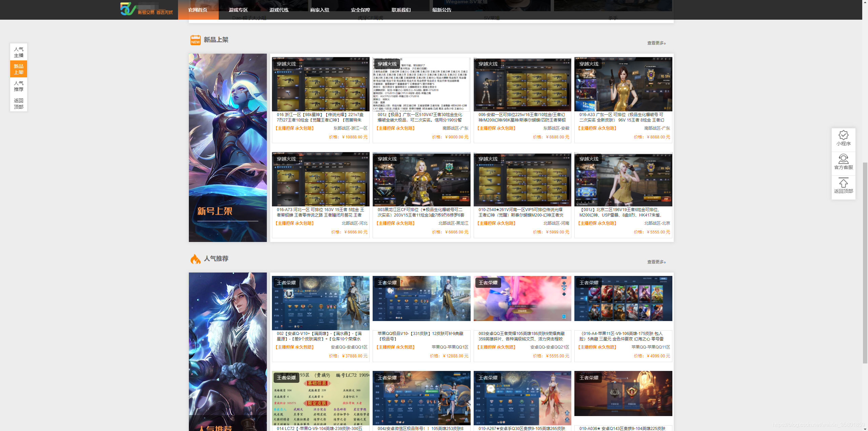Open the 新号上架 banner image
The height and width of the screenshot is (431, 868).
pos(228,148)
